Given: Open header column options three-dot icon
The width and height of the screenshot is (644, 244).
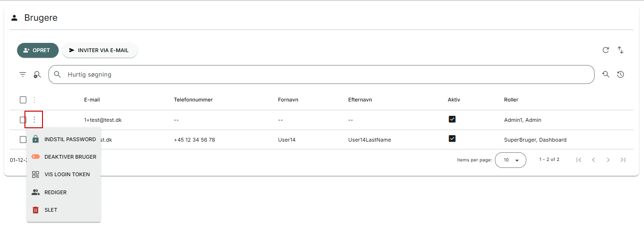Looking at the screenshot, I should (34, 100).
